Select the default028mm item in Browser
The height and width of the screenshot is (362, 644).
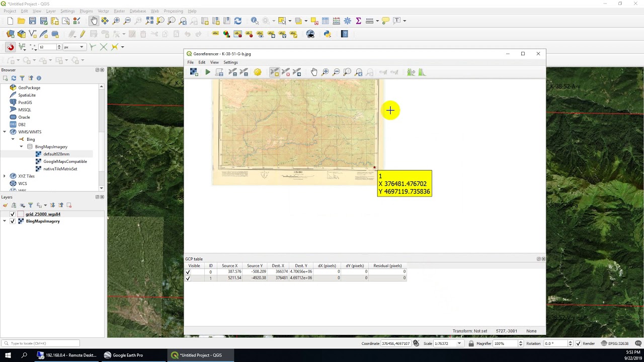tap(56, 154)
